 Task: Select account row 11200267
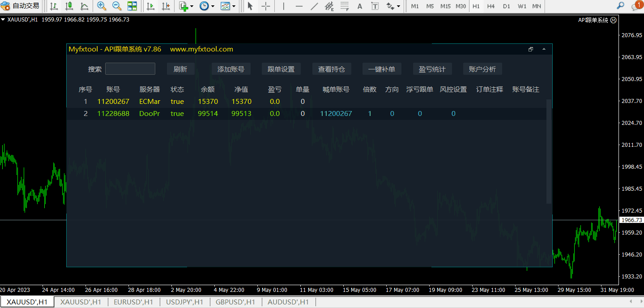pyautogui.click(x=307, y=102)
